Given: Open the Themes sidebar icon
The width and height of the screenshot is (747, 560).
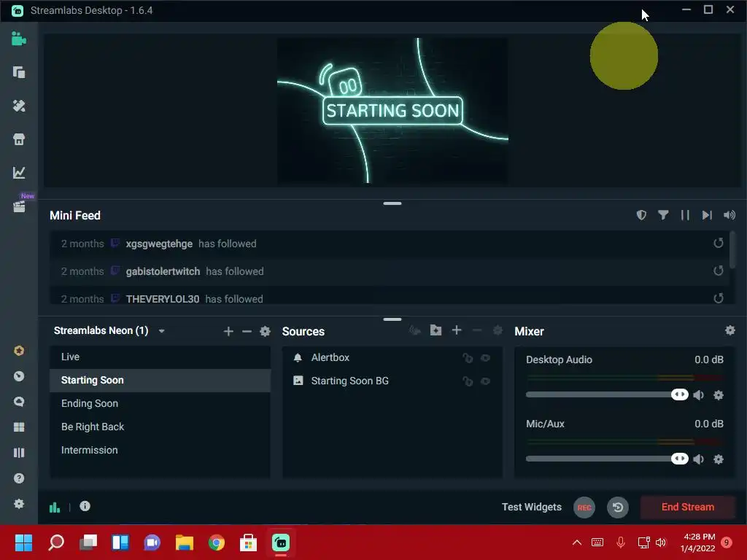Looking at the screenshot, I should [18, 106].
